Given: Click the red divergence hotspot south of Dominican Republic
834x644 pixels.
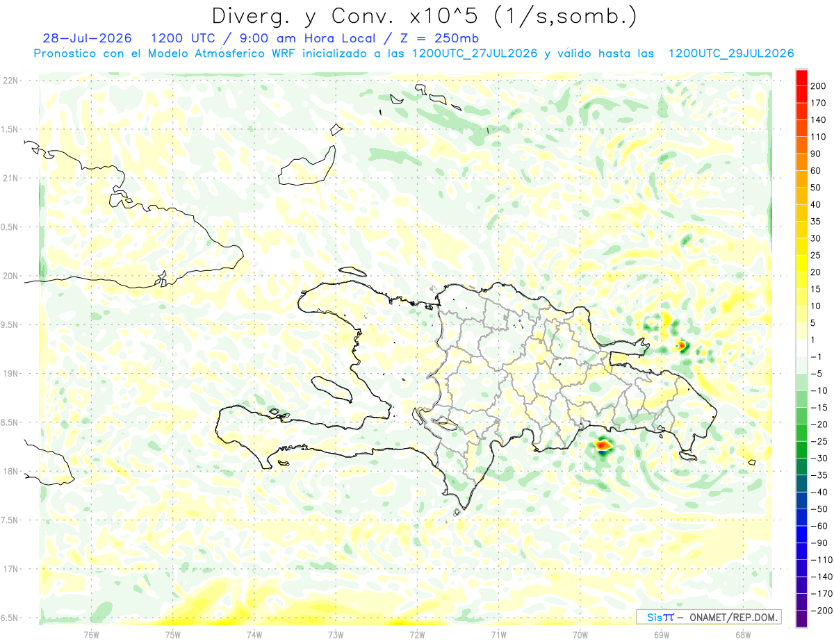Looking at the screenshot, I should 603,445.
